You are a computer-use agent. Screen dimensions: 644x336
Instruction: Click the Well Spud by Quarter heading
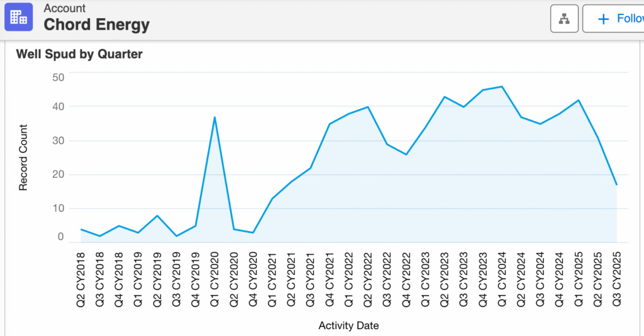[x=79, y=54]
